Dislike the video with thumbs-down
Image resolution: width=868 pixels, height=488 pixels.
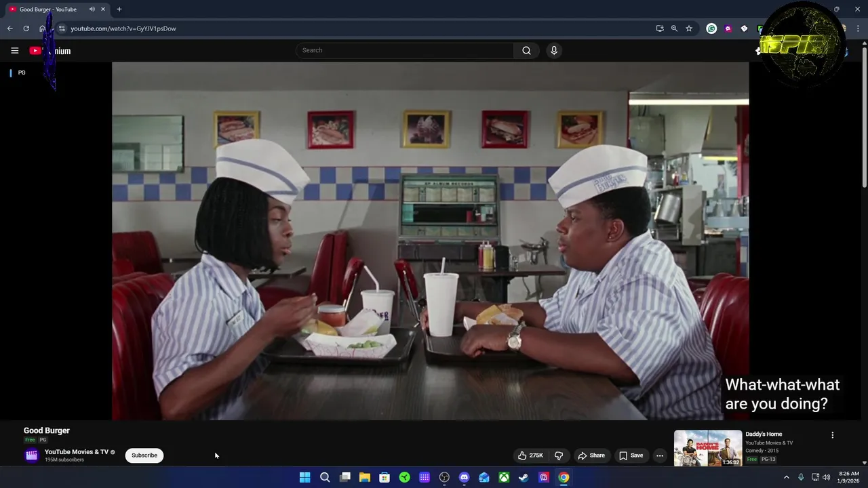pyautogui.click(x=559, y=455)
